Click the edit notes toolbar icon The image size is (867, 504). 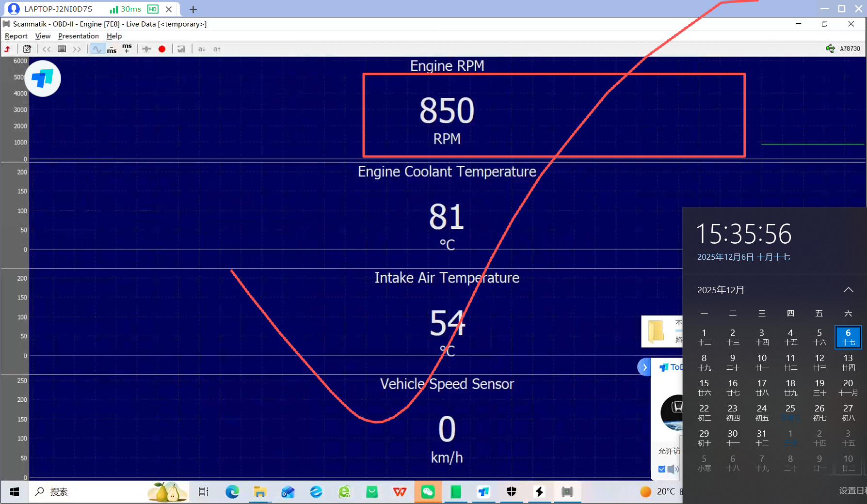coord(27,49)
